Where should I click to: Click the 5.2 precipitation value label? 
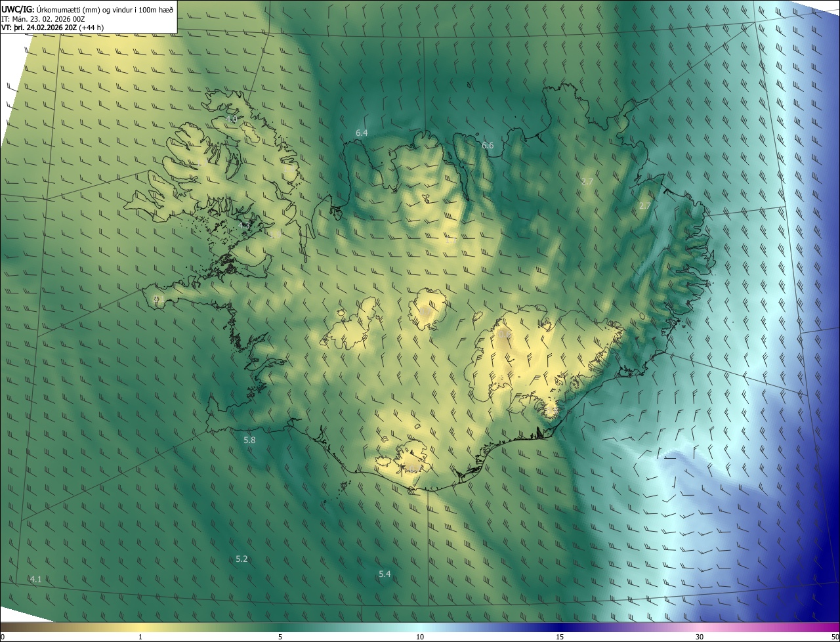(241, 559)
